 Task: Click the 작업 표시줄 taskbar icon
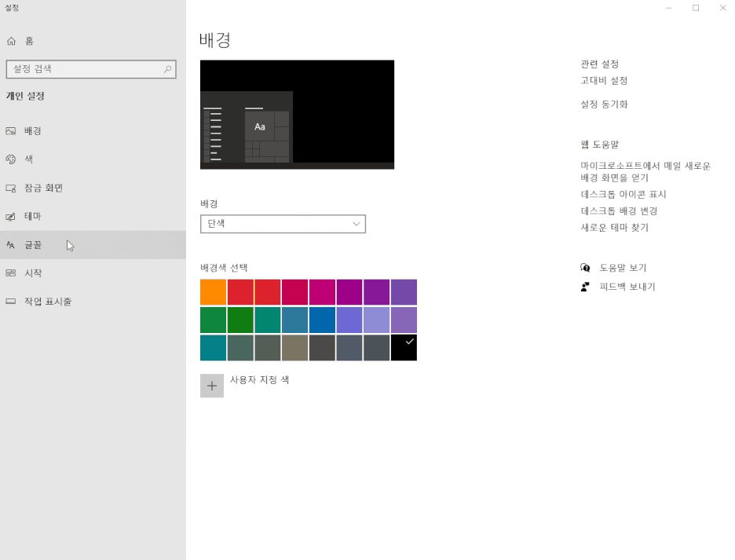(11, 301)
